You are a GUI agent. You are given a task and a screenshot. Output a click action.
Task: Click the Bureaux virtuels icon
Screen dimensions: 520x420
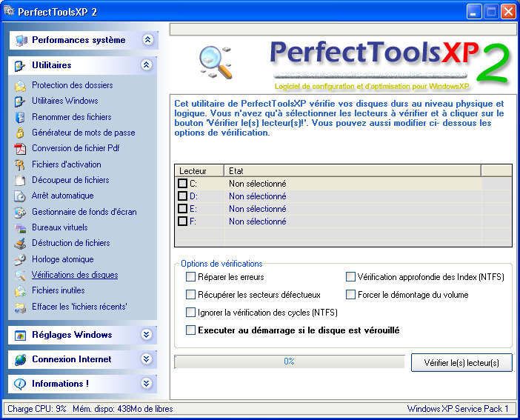[x=20, y=228]
